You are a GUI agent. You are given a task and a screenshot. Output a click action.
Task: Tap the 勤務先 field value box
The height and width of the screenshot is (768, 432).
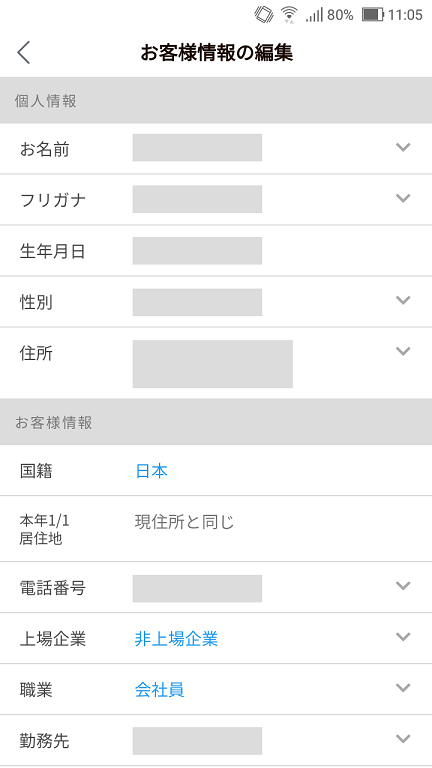[x=197, y=741]
